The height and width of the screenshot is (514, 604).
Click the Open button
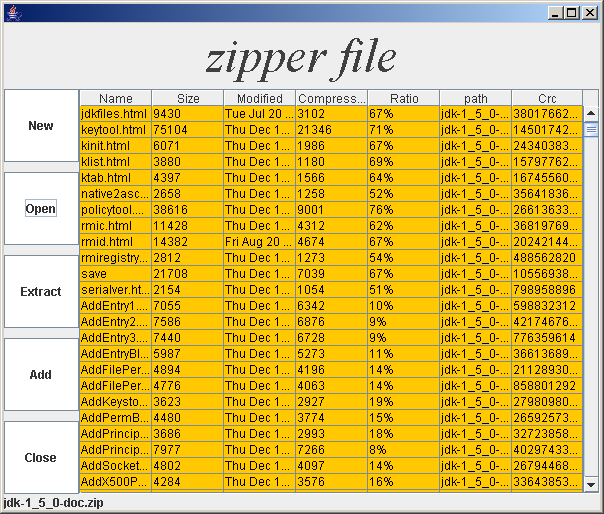(x=41, y=208)
